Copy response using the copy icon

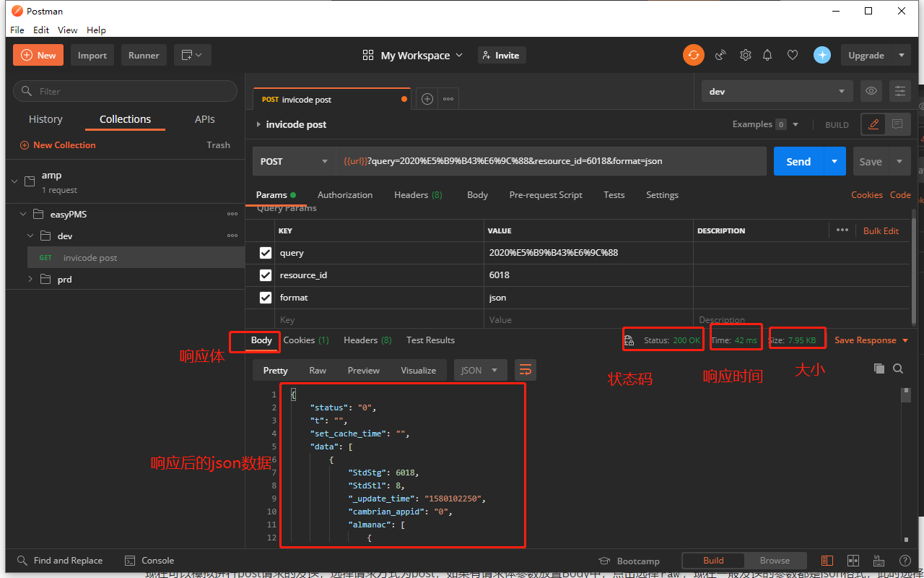point(879,368)
